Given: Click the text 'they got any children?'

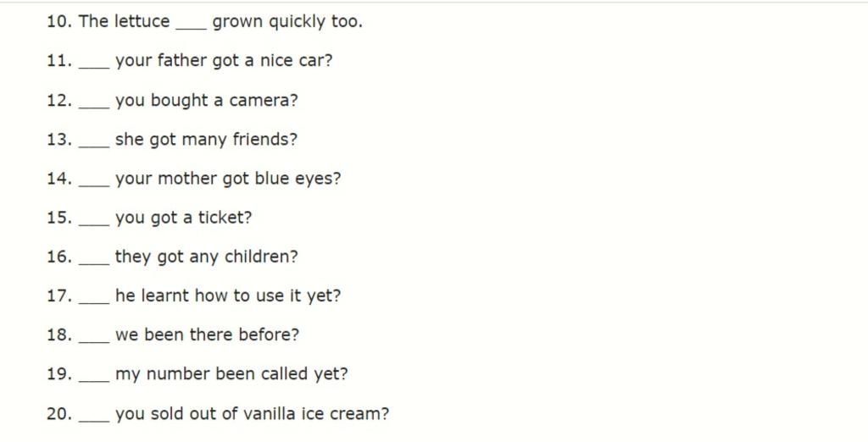Looking at the screenshot, I should pos(207,257).
